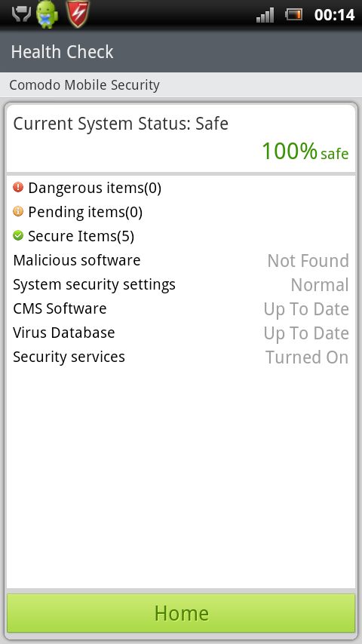Tap the orange Pending items info icon
362x644 pixels.
18,211
